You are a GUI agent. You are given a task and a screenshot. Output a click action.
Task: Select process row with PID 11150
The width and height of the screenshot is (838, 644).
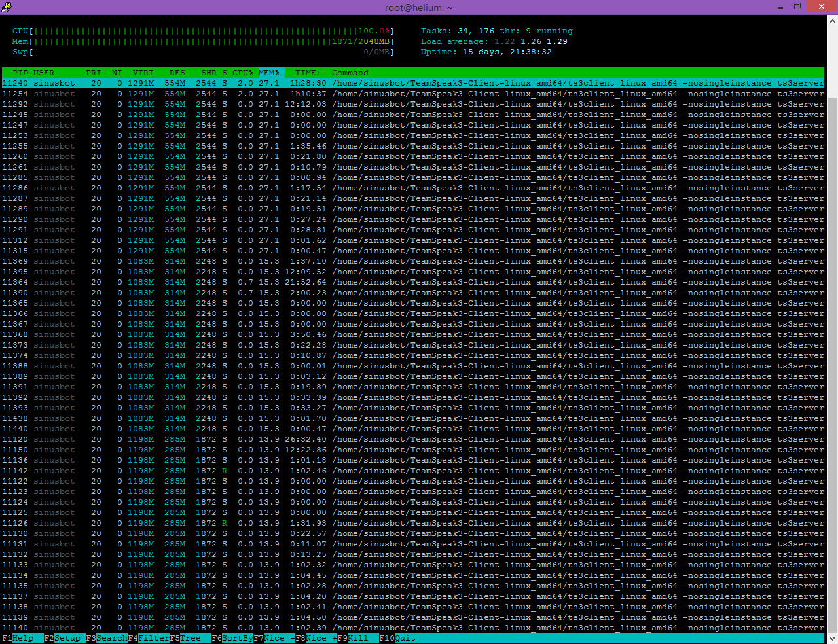tap(413, 450)
